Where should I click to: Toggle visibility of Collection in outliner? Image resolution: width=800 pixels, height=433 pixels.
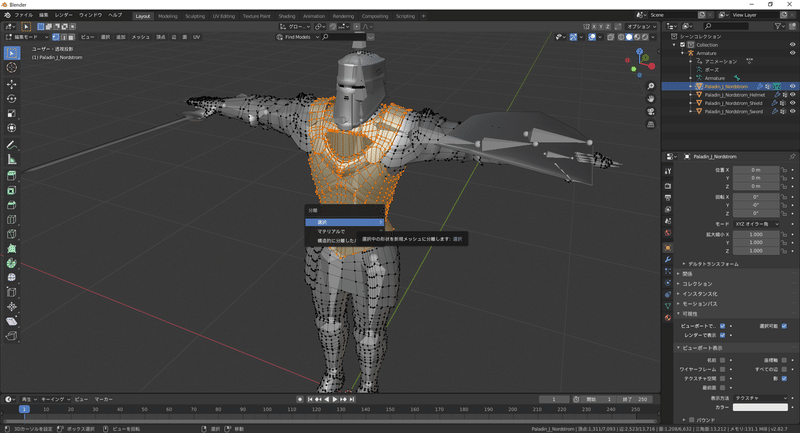792,45
